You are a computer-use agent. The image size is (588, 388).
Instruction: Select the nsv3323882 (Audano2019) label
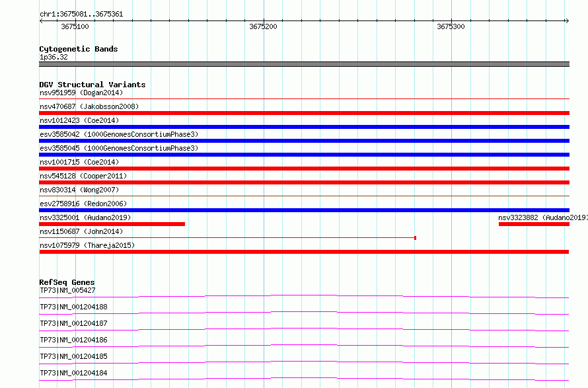click(543, 217)
